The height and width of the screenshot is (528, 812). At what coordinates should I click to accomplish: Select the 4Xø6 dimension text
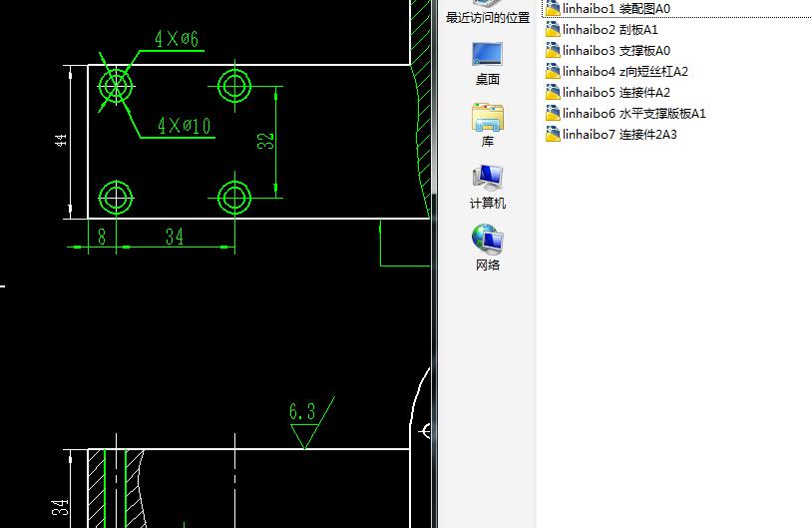(x=177, y=39)
